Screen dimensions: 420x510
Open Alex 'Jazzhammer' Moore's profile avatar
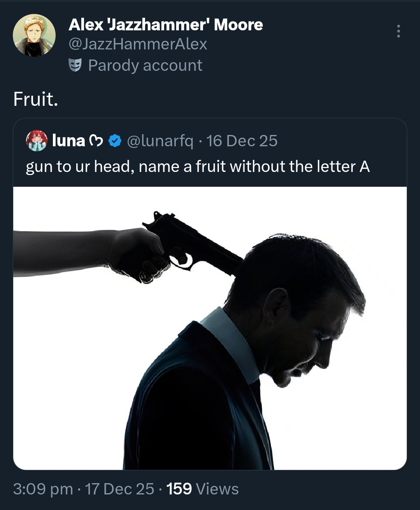click(34, 35)
